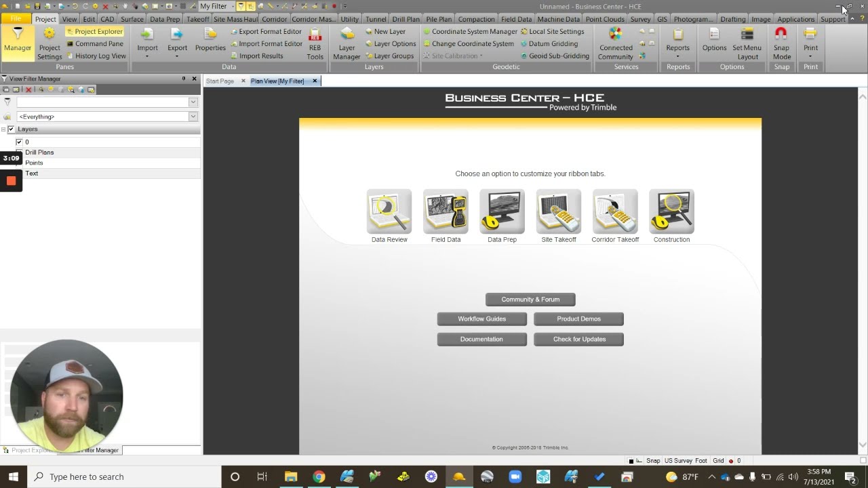The image size is (868, 488).
Task: Toggle Grid in the status bar
Action: click(718, 461)
